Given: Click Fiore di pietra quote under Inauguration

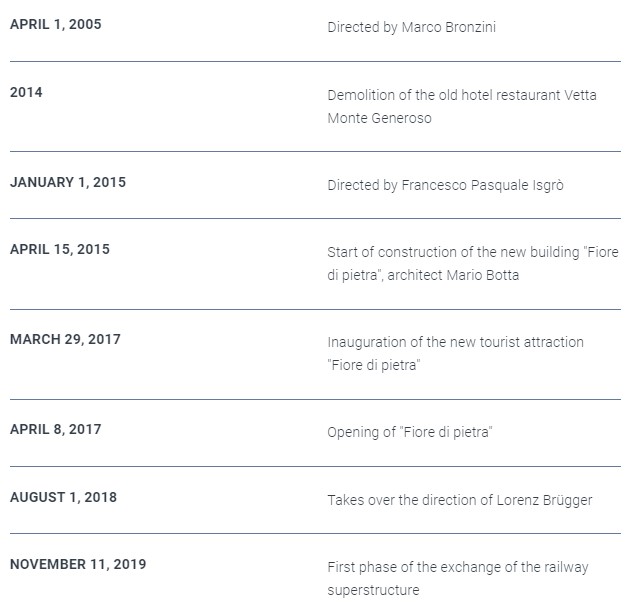Looking at the screenshot, I should (x=374, y=365).
